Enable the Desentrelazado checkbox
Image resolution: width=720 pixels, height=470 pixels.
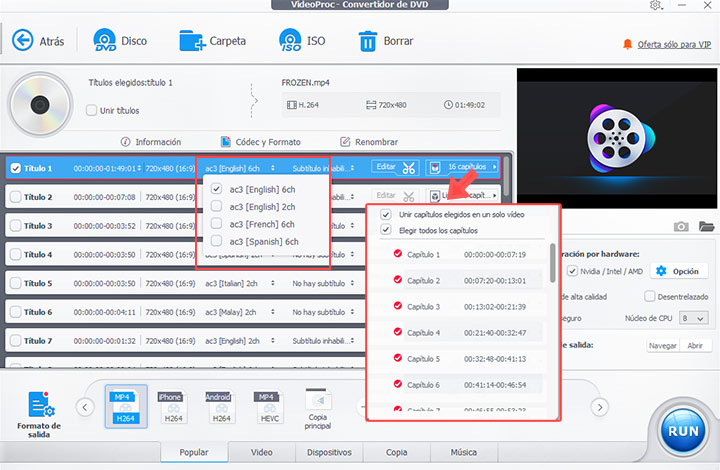coord(649,297)
